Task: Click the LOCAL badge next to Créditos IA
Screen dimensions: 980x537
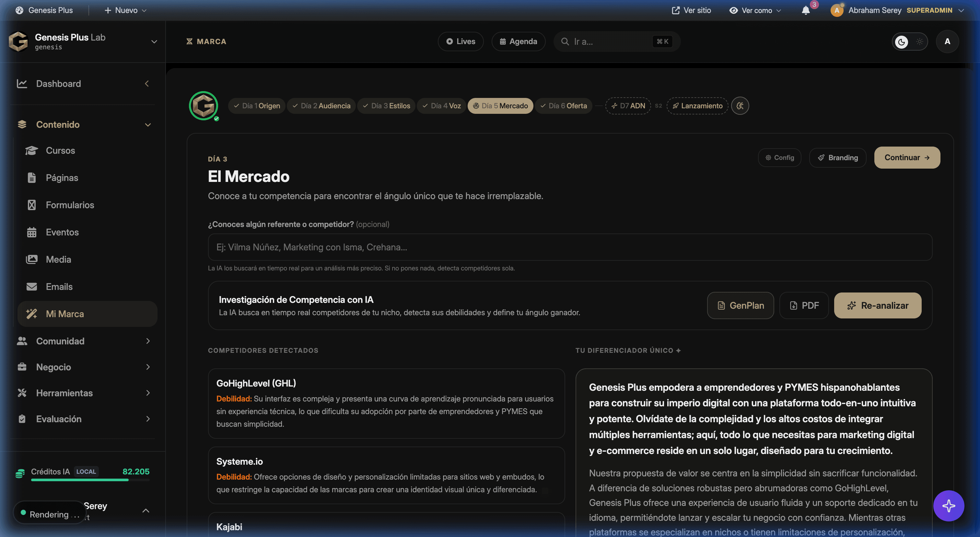Action: (86, 471)
